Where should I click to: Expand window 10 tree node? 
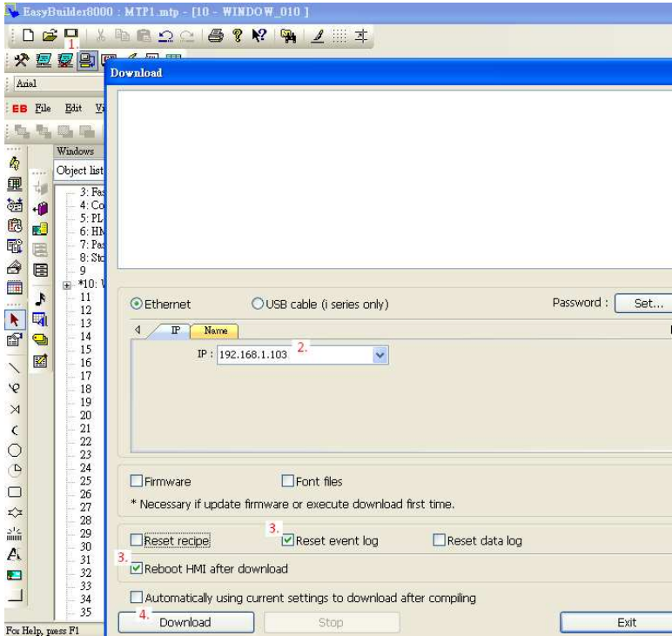(67, 285)
